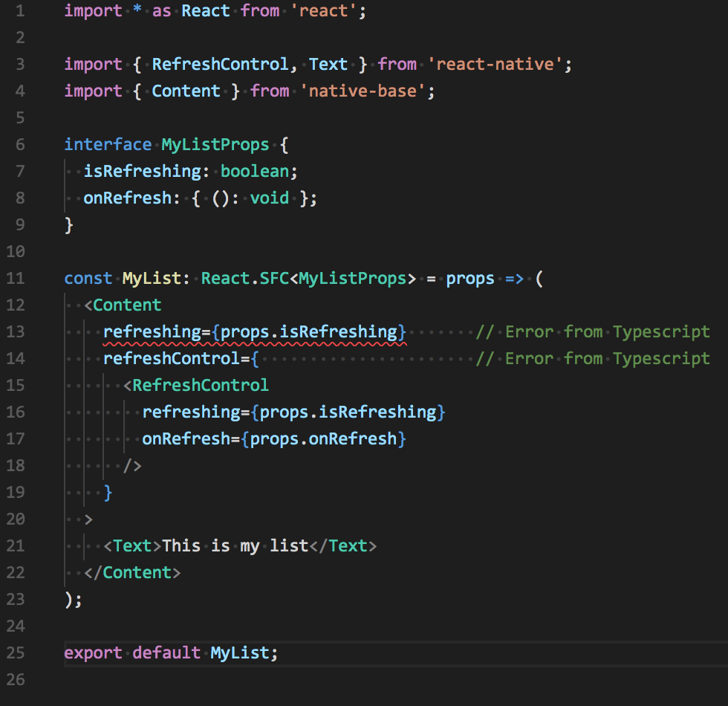Click the MyListProps interface name

(x=215, y=144)
